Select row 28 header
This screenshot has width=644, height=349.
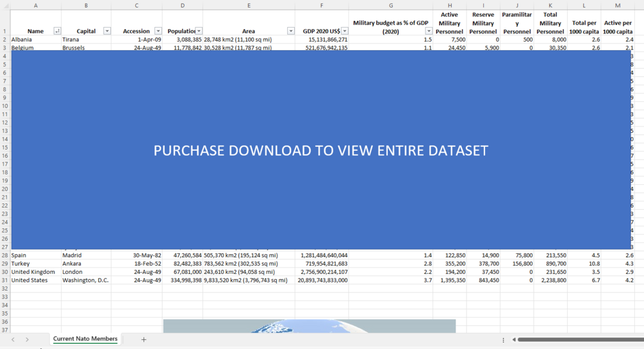pyautogui.click(x=5, y=255)
